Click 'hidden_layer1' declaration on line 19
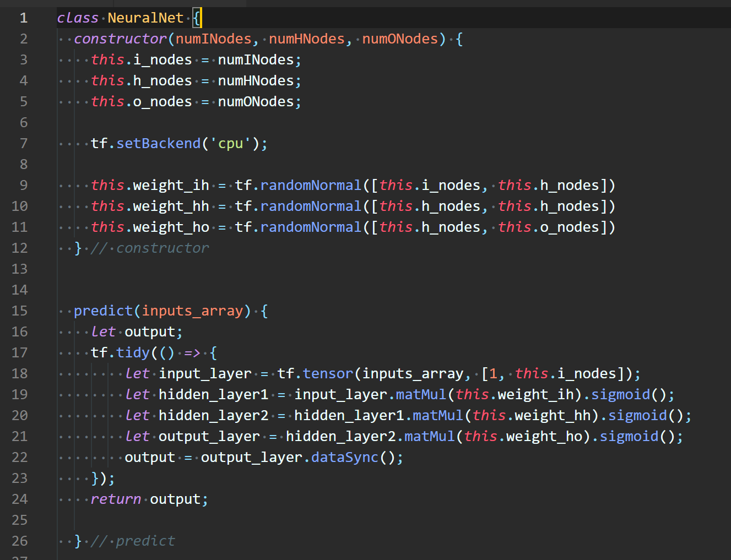The width and height of the screenshot is (731, 560). pyautogui.click(x=214, y=394)
